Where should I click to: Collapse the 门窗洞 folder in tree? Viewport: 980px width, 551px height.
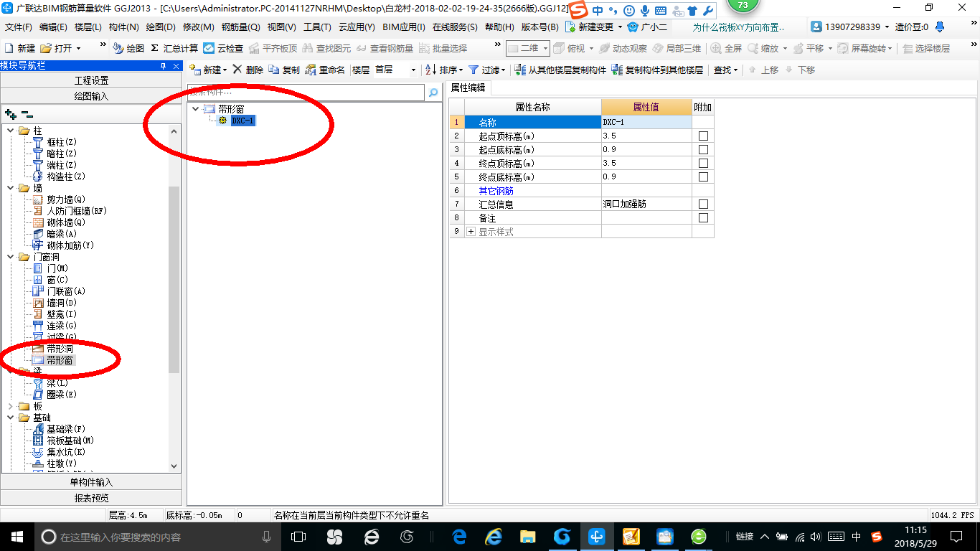tap(10, 257)
